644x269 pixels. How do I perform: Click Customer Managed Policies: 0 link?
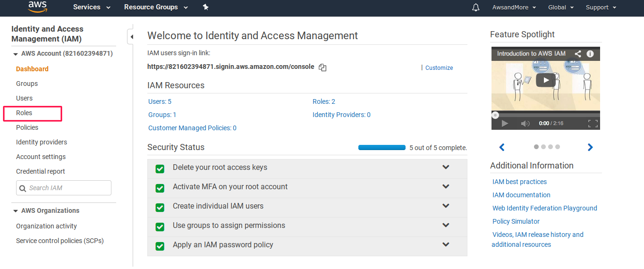point(192,128)
